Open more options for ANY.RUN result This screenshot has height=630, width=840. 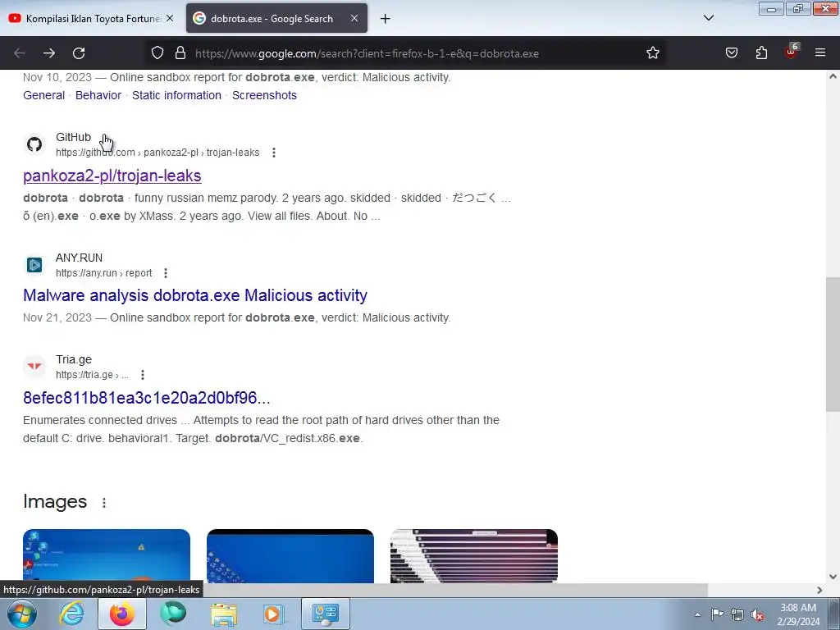tap(166, 273)
